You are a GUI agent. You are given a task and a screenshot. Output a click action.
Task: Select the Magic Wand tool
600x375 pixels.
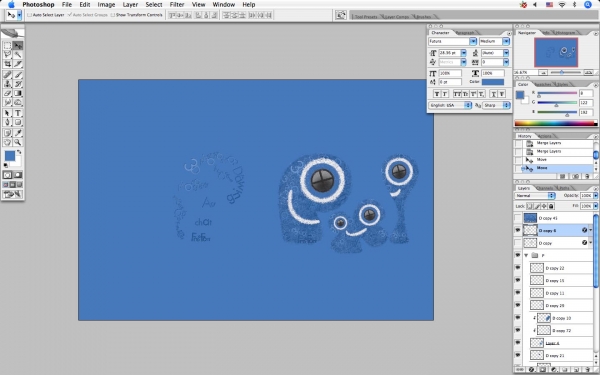point(18,55)
